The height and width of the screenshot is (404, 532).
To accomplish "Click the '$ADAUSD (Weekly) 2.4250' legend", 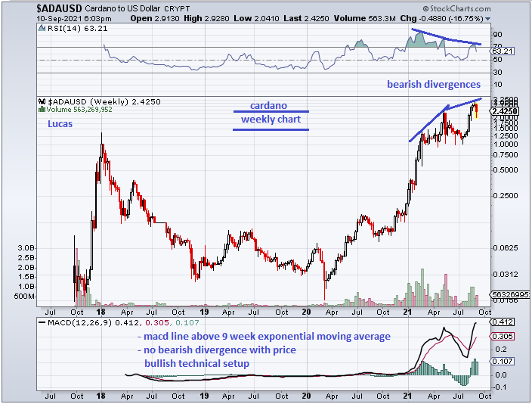I will pyautogui.click(x=104, y=101).
